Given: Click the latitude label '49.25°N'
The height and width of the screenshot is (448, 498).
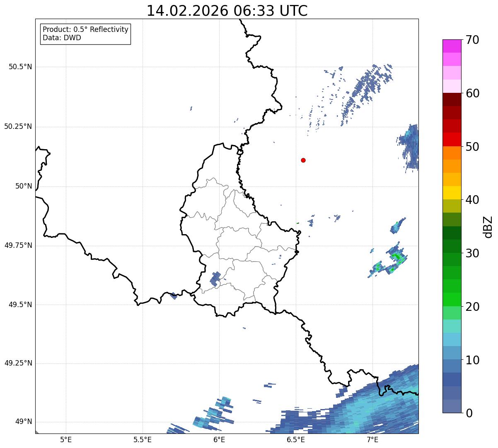Looking at the screenshot, I should [18, 363].
